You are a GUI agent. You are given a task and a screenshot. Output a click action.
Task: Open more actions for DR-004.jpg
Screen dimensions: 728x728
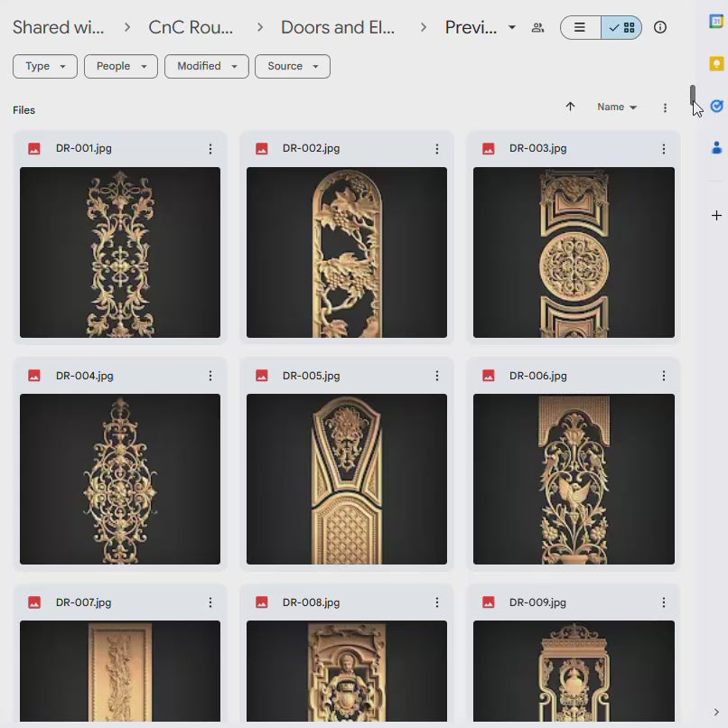(210, 376)
